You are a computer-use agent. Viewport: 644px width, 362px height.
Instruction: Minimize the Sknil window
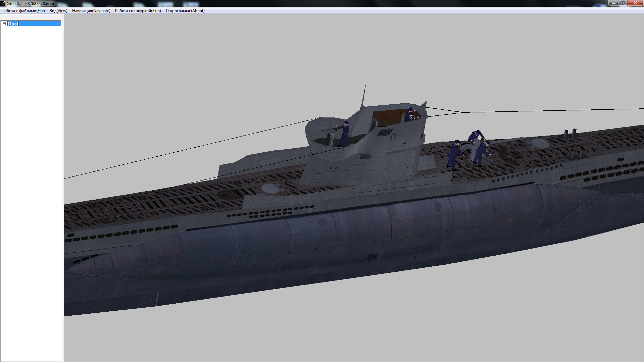point(613,3)
